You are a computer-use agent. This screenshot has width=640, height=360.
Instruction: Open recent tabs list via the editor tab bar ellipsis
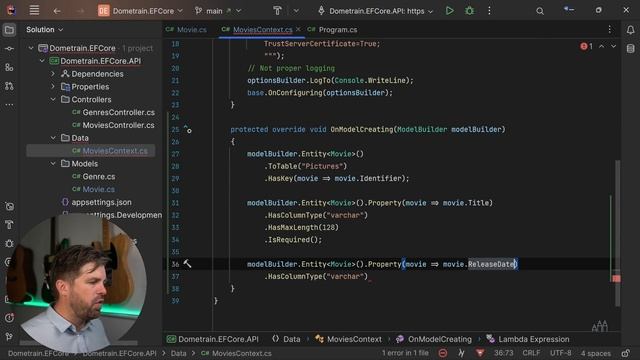[609, 29]
